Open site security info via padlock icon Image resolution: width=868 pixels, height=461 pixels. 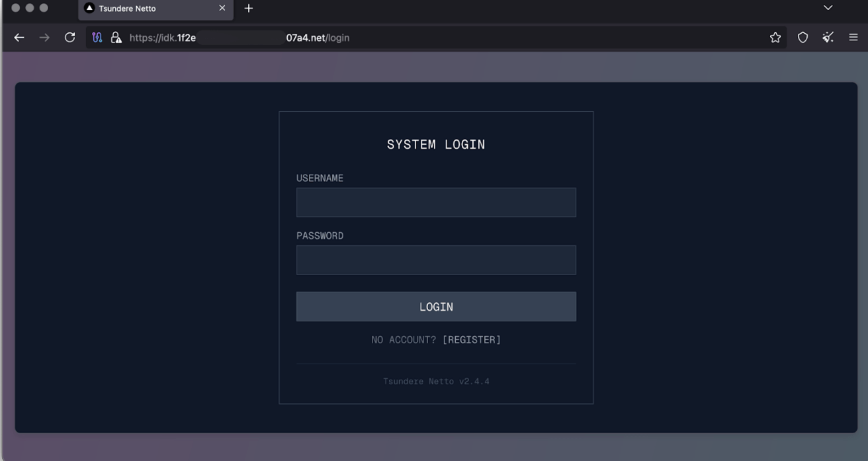[116, 38]
